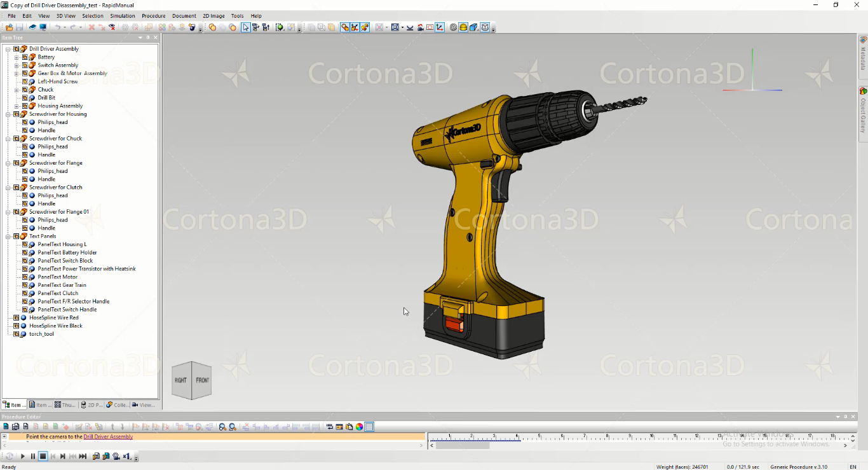Close the Item Tree panel
868x470 pixels.
click(156, 38)
